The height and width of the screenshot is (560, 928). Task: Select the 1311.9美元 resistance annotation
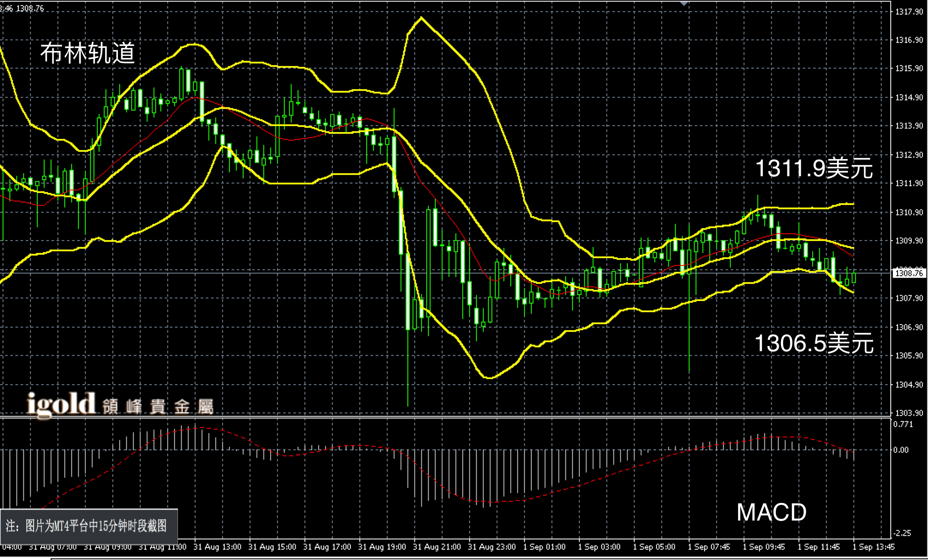click(x=814, y=168)
